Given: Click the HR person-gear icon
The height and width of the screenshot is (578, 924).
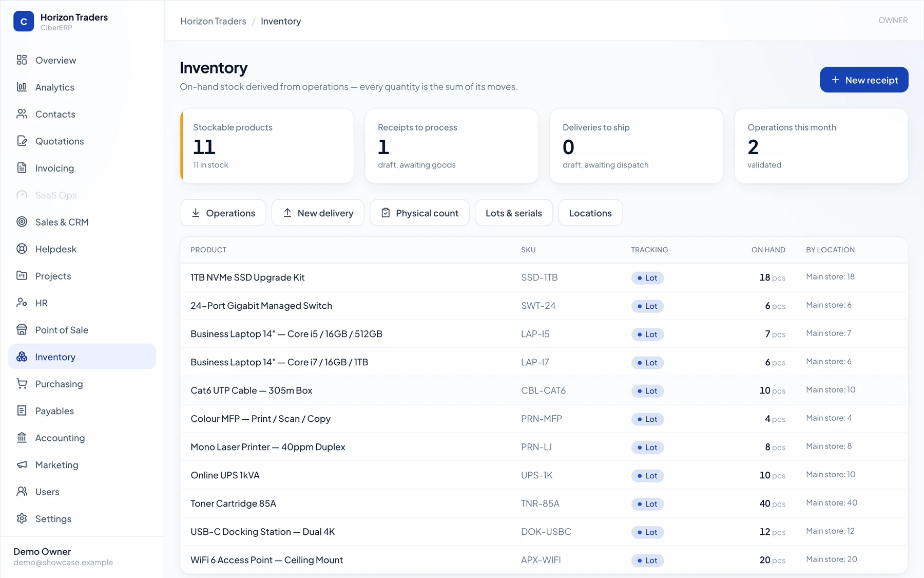Looking at the screenshot, I should click(x=22, y=303).
